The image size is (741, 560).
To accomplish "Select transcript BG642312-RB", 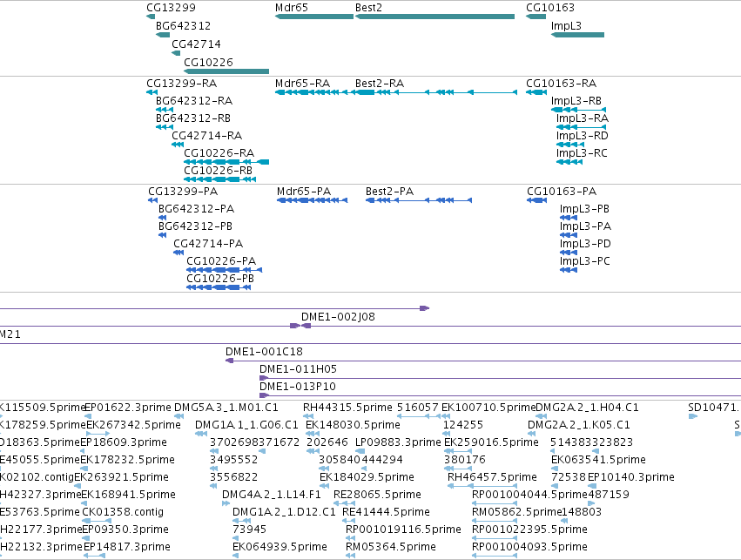I will (192, 118).
